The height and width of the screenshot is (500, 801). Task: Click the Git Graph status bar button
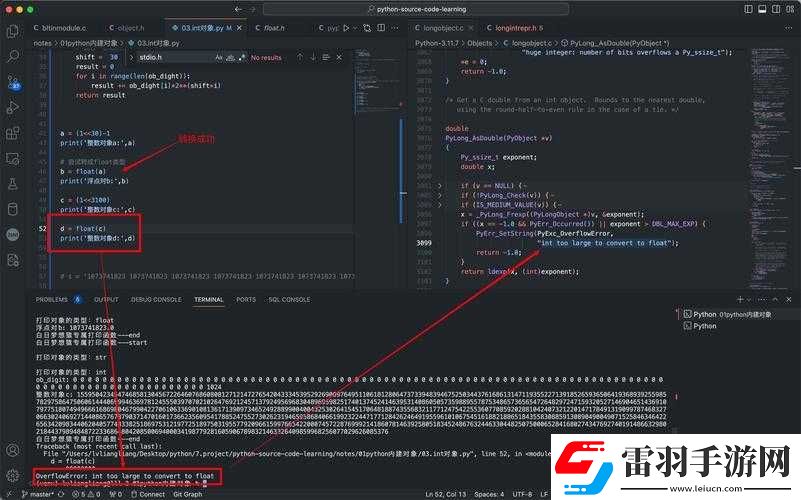[x=187, y=494]
